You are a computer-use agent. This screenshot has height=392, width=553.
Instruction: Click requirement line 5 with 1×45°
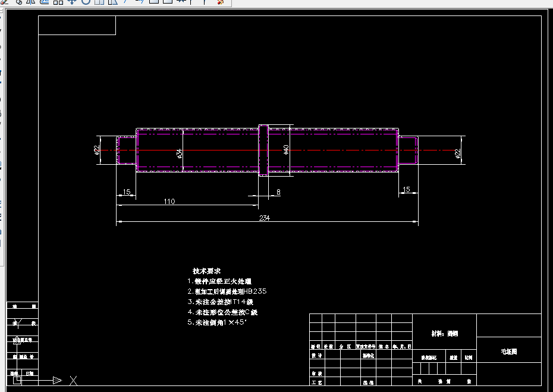pyautogui.click(x=217, y=322)
